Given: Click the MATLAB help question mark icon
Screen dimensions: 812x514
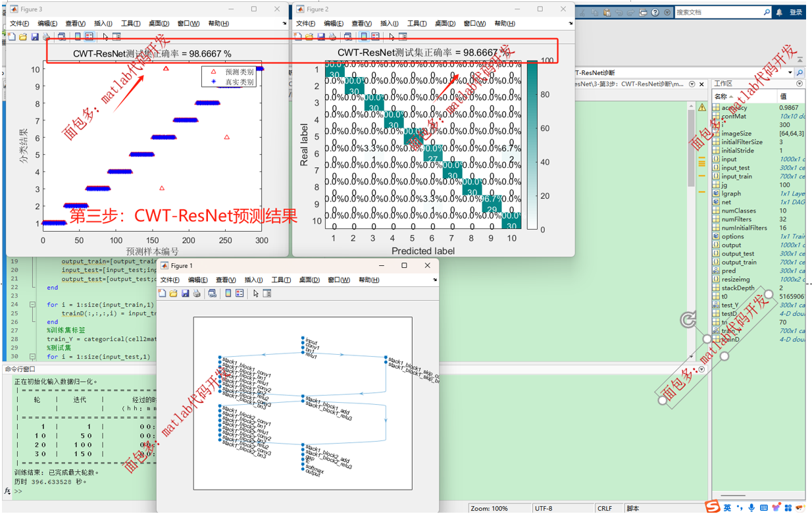Looking at the screenshot, I should [x=655, y=12].
